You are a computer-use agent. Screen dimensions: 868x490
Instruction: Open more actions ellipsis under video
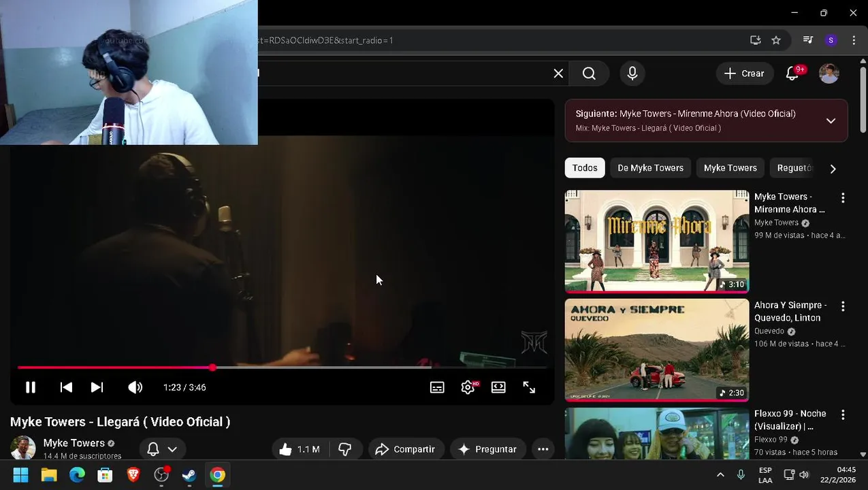pyautogui.click(x=543, y=449)
